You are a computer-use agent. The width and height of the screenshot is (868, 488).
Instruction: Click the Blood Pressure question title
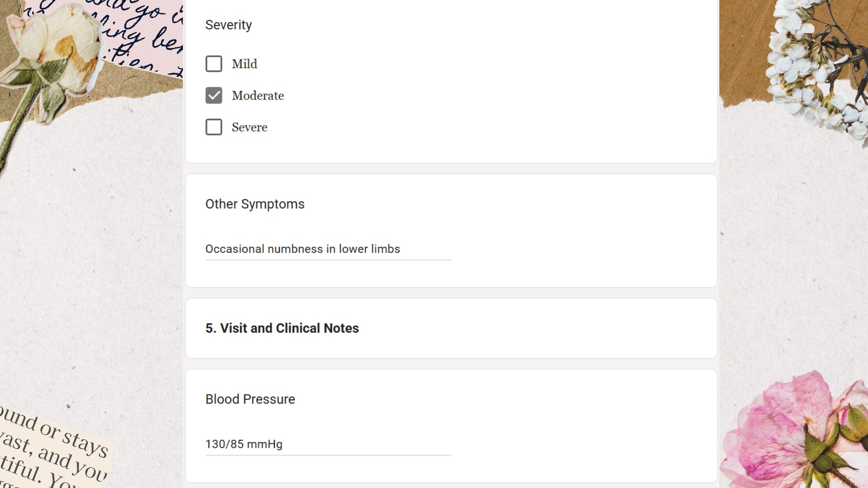250,399
